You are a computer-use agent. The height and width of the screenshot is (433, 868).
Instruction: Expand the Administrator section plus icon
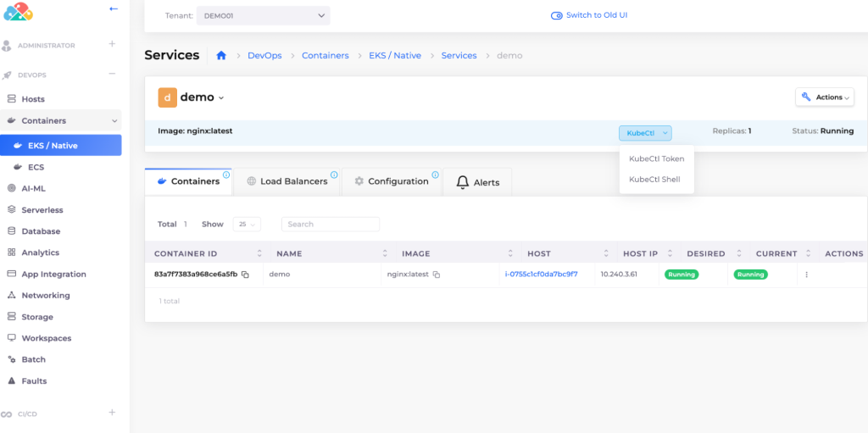pos(112,44)
